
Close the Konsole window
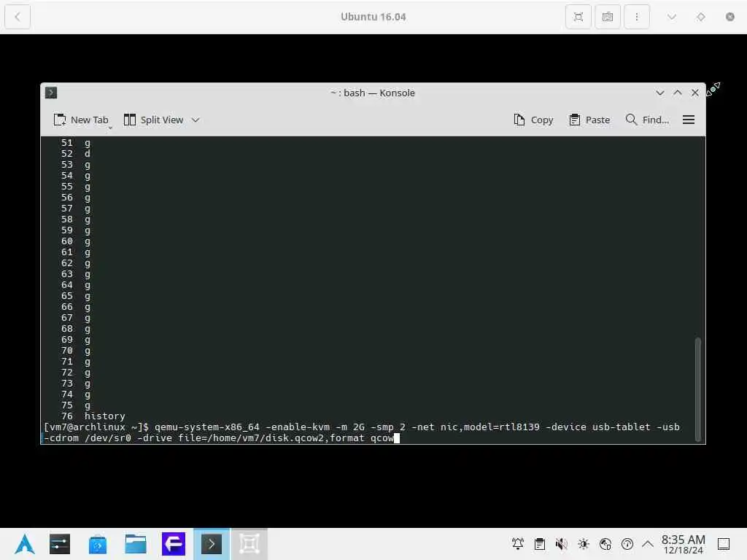[x=695, y=93]
